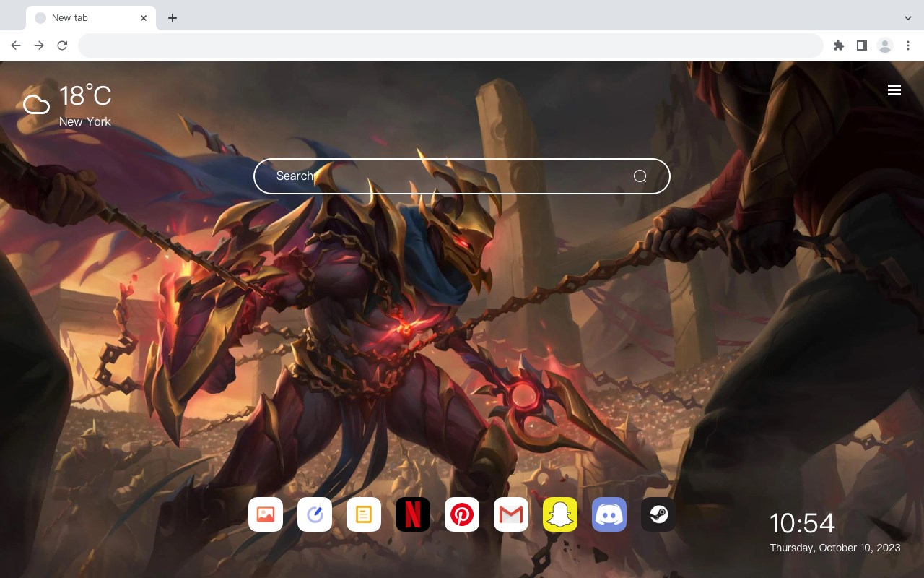The height and width of the screenshot is (578, 924).
Task: Click the Thursday, October 10, 2023 date
Action: click(835, 548)
